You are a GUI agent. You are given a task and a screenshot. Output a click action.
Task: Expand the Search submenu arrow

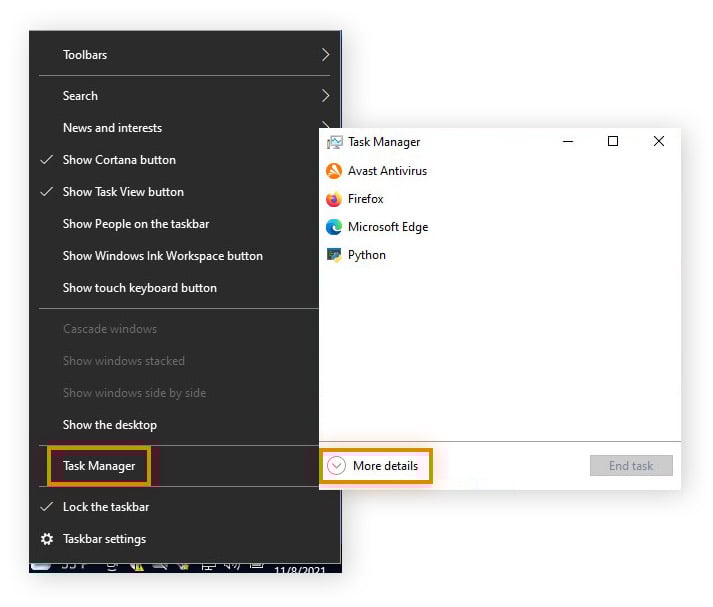326,96
